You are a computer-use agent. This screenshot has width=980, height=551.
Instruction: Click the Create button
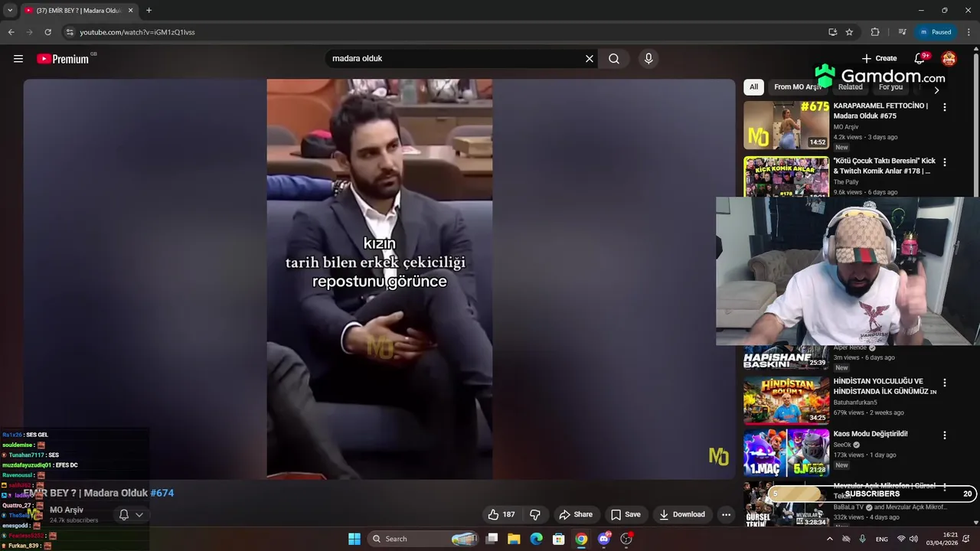879,58
